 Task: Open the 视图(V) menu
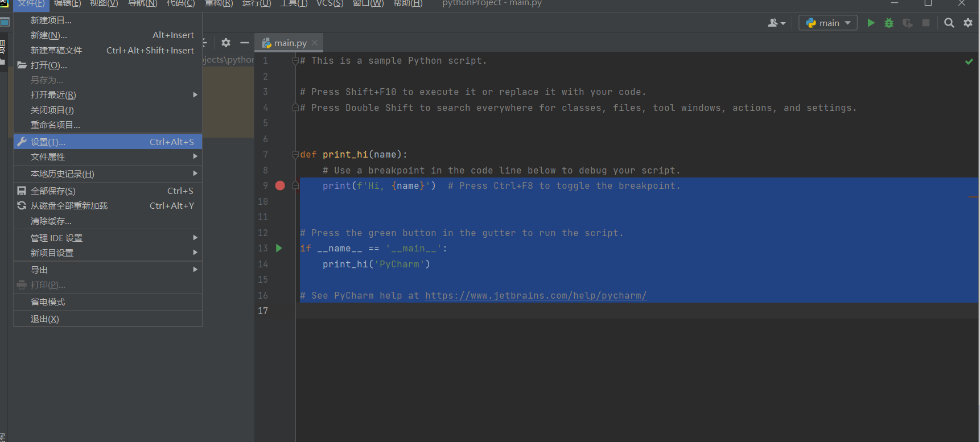click(x=104, y=4)
